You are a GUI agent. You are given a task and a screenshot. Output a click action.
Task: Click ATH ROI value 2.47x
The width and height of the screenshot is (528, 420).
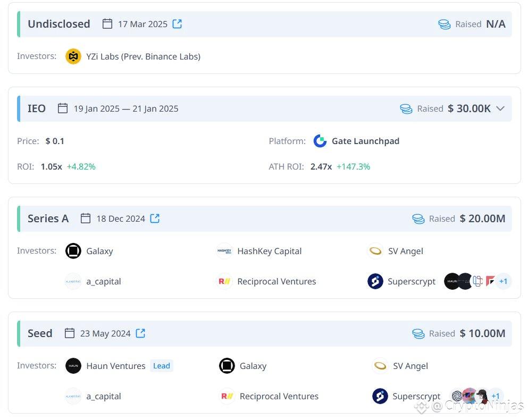pos(321,167)
